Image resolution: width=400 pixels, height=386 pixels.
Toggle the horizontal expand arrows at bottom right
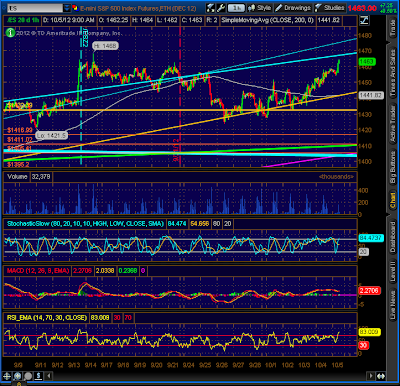[x=381, y=376]
